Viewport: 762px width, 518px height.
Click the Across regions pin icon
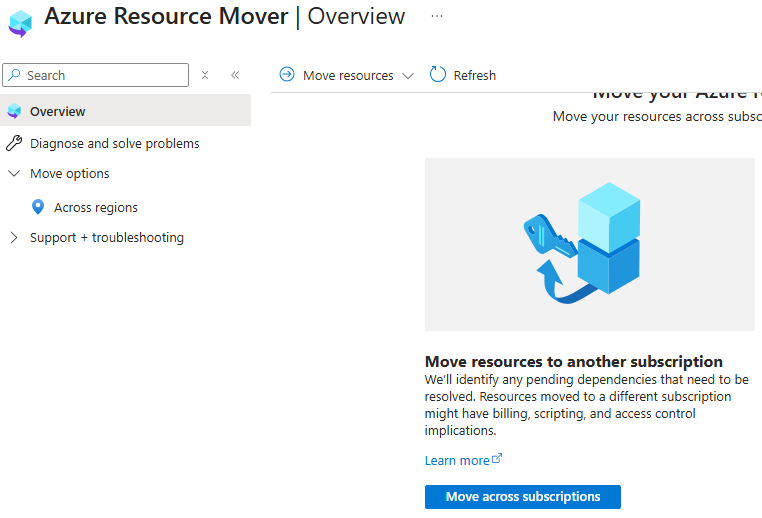37,207
